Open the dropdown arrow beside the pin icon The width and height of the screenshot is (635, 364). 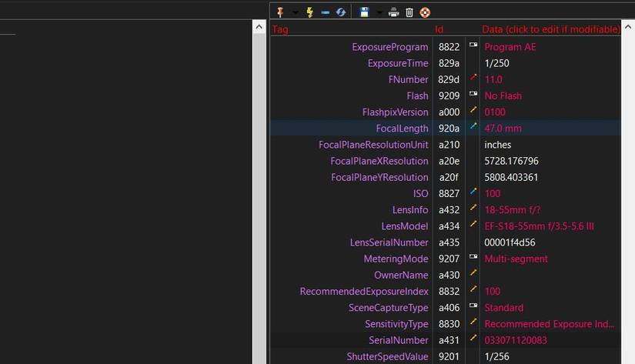(295, 13)
